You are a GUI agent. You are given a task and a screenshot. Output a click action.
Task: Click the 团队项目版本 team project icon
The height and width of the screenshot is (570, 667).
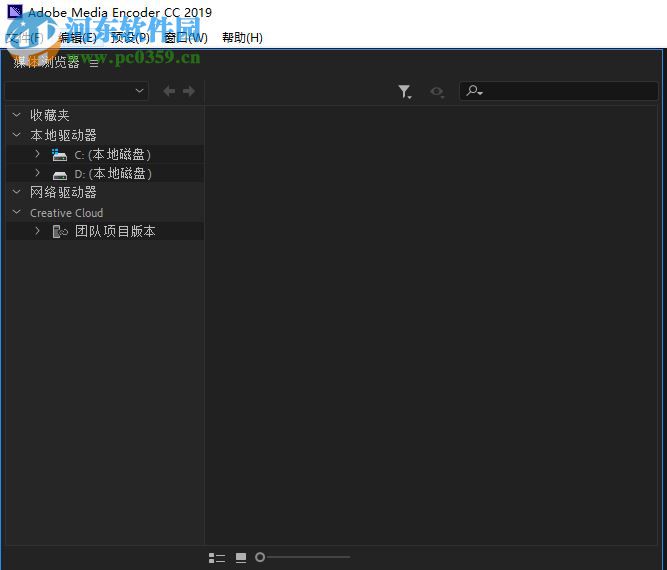60,231
